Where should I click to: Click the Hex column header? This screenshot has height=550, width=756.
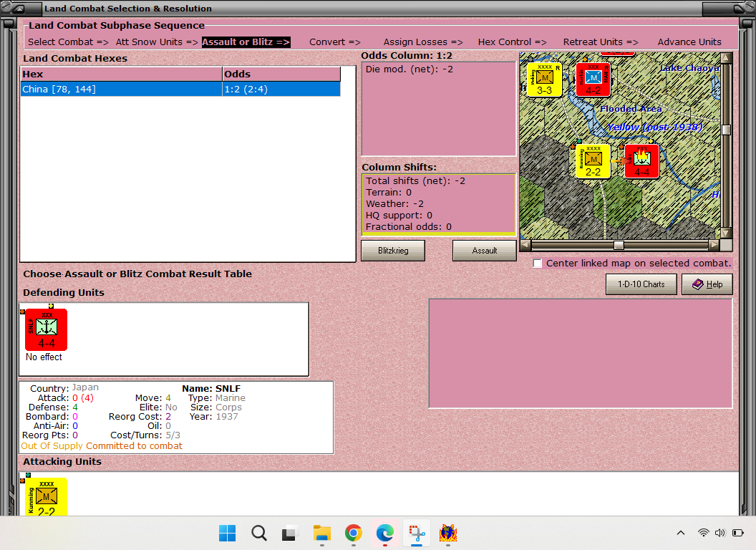click(x=121, y=74)
